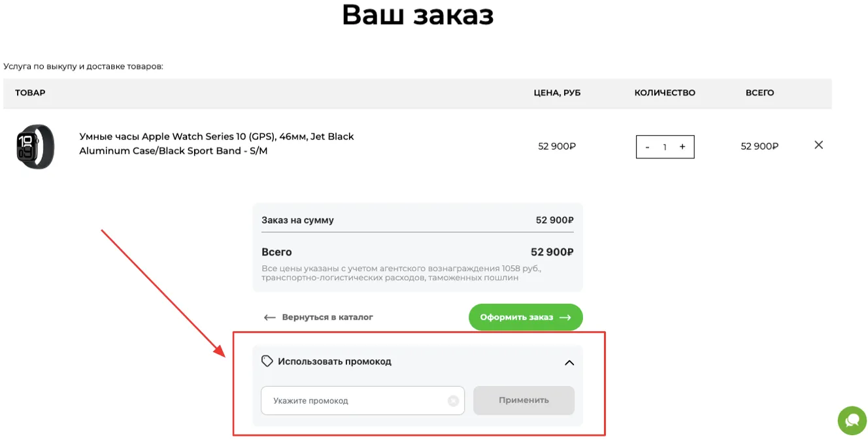
Task: Decrease quantity with the minus button
Action: (647, 147)
